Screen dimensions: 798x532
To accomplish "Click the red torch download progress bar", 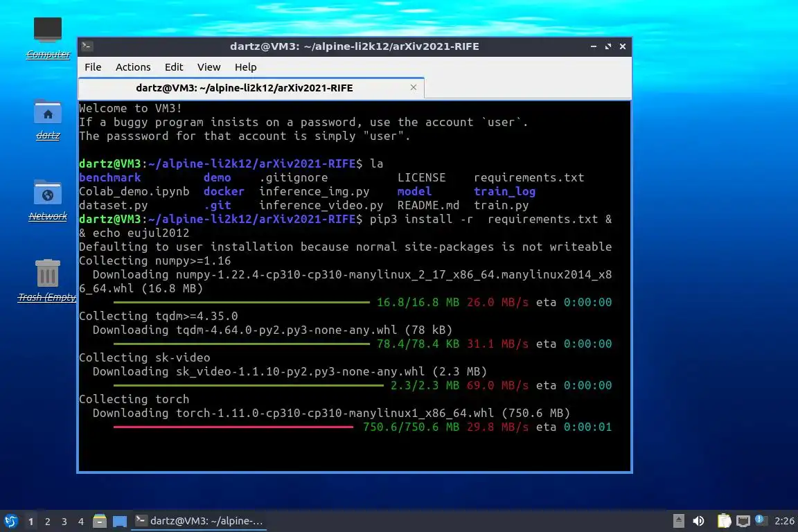I will (233, 427).
